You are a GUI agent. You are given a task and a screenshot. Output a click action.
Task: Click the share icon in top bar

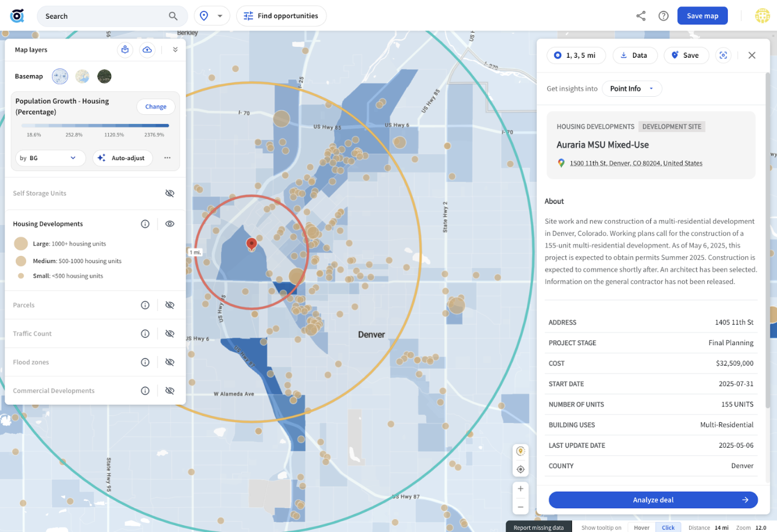[x=641, y=16]
